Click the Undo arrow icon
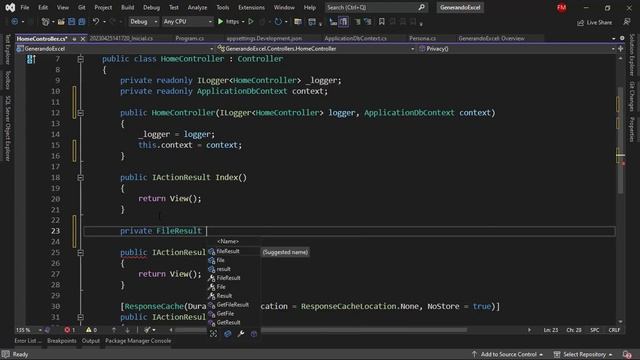This screenshot has height=360, width=640. click(96, 22)
